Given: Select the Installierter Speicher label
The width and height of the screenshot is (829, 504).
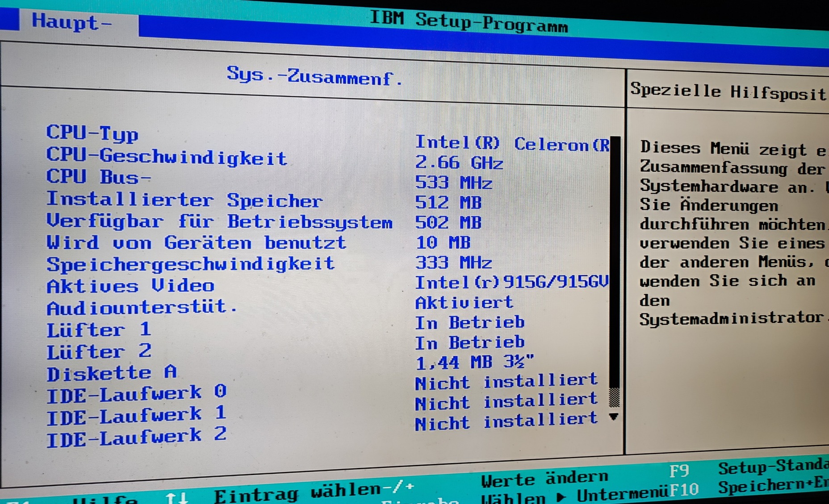Looking at the screenshot, I should [184, 200].
